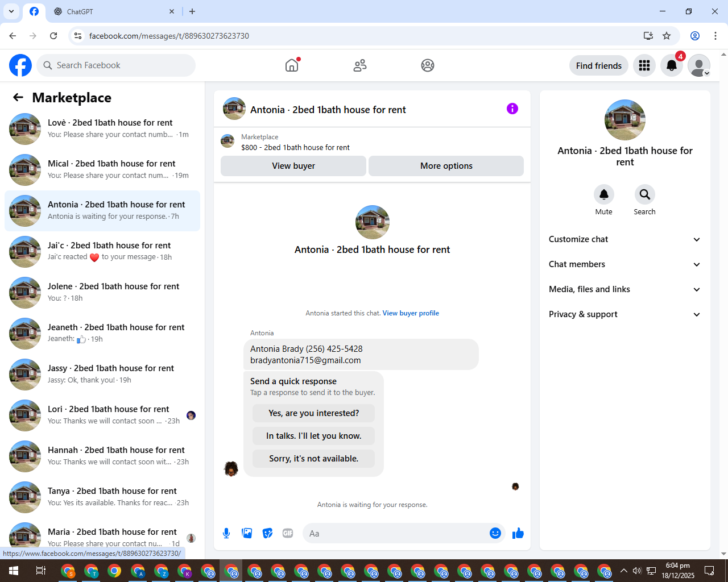This screenshot has width=728, height=582.
Task: Send quick reply "In talks. I'll let you know."
Action: tap(314, 436)
